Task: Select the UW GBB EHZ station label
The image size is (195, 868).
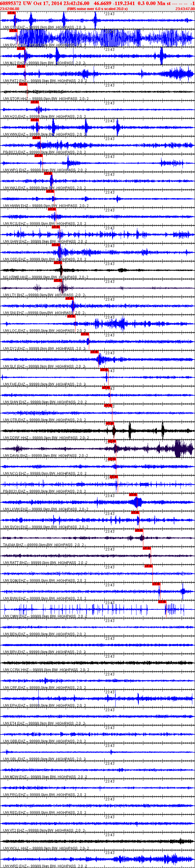Action: pyautogui.click(x=45, y=742)
